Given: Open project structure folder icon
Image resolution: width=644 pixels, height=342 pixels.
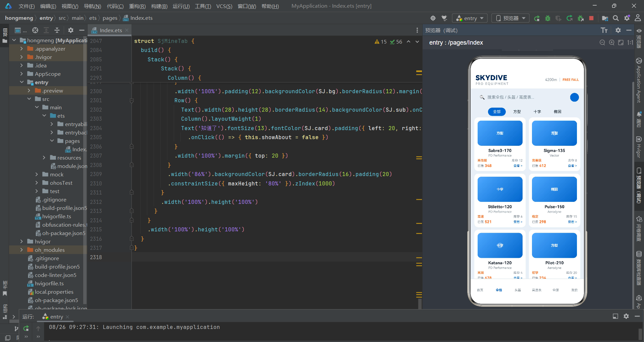Looking at the screenshot, I should (605, 18).
